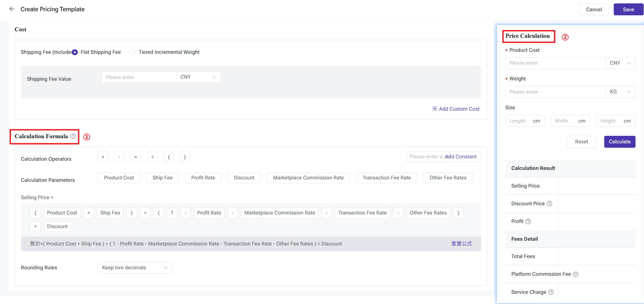Viewport: 644px width, 304px height.
Task: Click the Product Cost input field
Action: click(x=555, y=63)
